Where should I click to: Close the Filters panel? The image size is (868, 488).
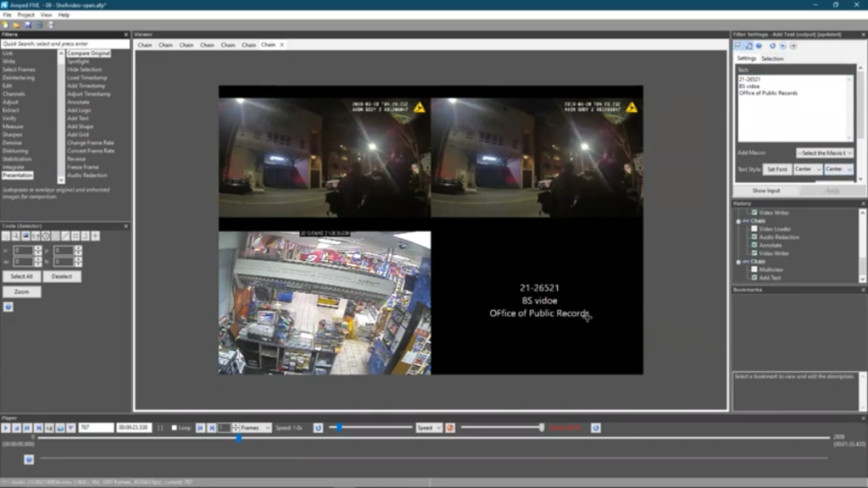(125, 34)
